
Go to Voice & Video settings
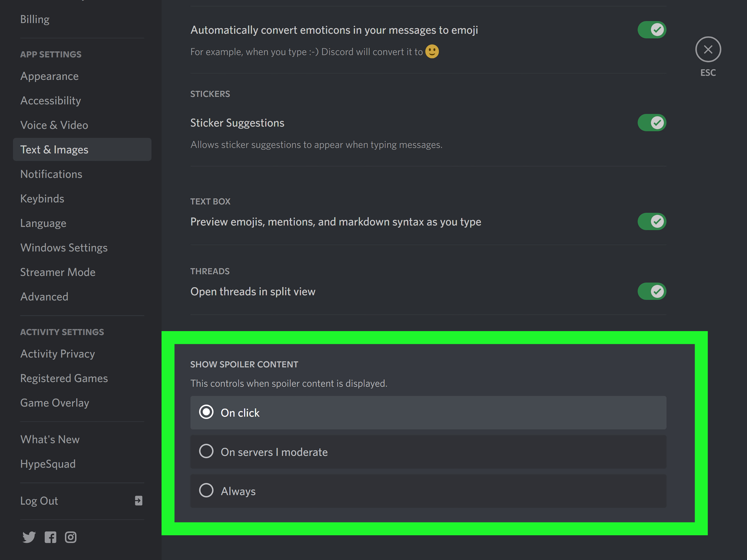[x=54, y=125]
